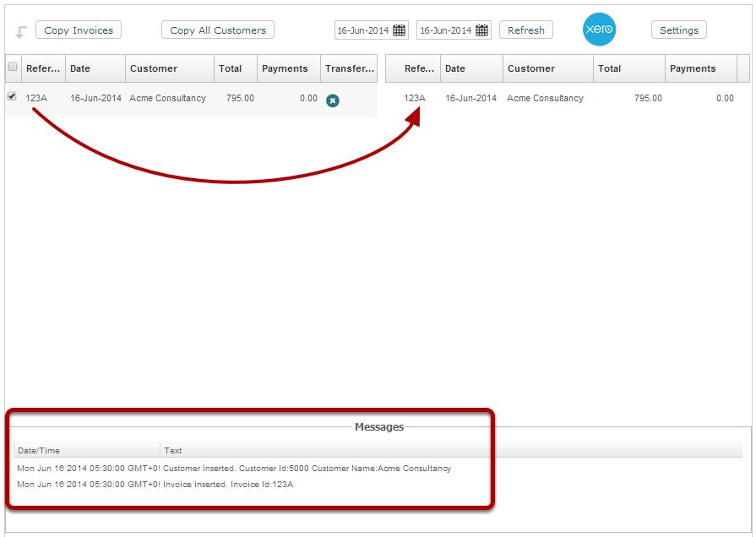
Task: Click Acme Consultancy in right table
Action: pos(546,98)
